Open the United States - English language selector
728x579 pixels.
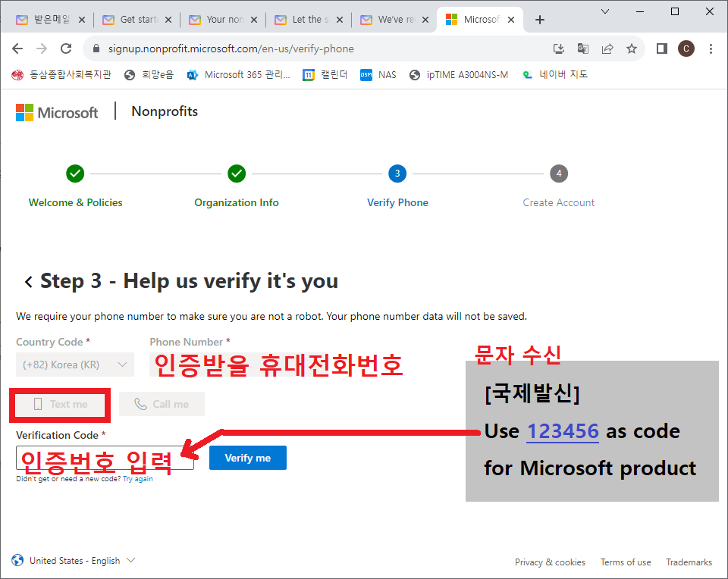74,561
